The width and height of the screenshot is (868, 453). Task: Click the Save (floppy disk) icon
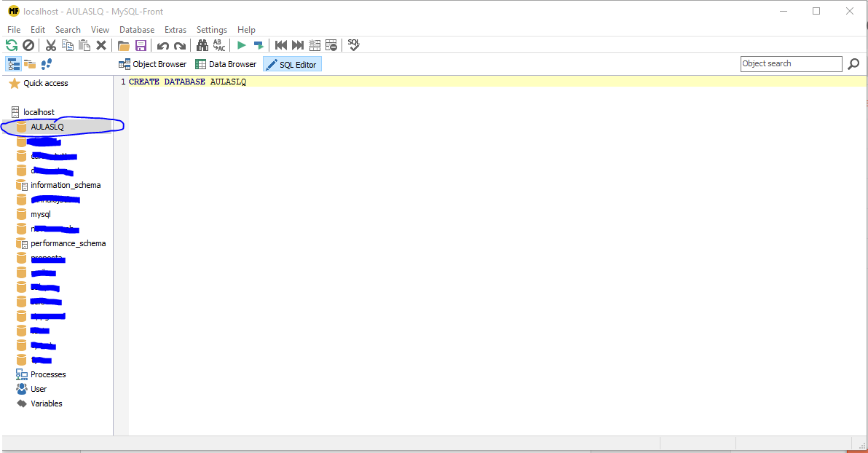click(x=141, y=45)
